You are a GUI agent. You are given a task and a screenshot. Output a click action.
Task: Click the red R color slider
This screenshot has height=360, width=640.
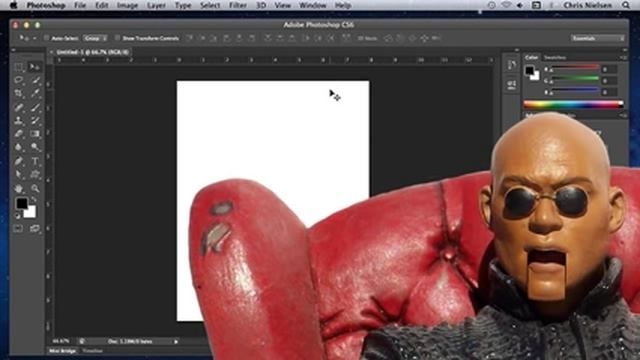coord(576,68)
